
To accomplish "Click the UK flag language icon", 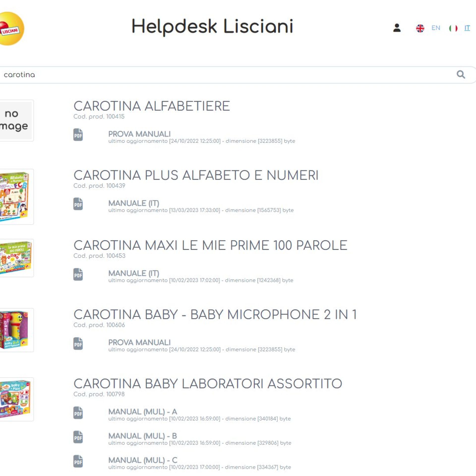I will point(420,28).
